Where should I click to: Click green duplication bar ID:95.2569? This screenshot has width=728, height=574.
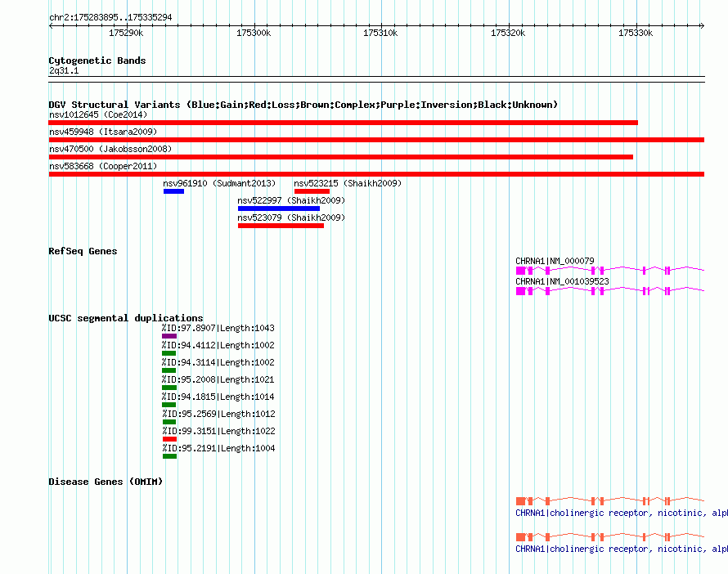tap(169, 422)
